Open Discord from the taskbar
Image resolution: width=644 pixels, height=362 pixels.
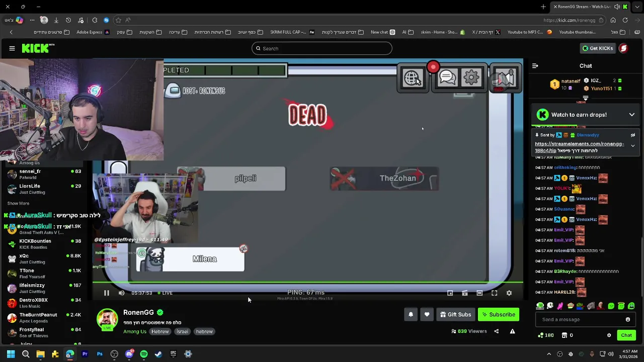(129, 354)
